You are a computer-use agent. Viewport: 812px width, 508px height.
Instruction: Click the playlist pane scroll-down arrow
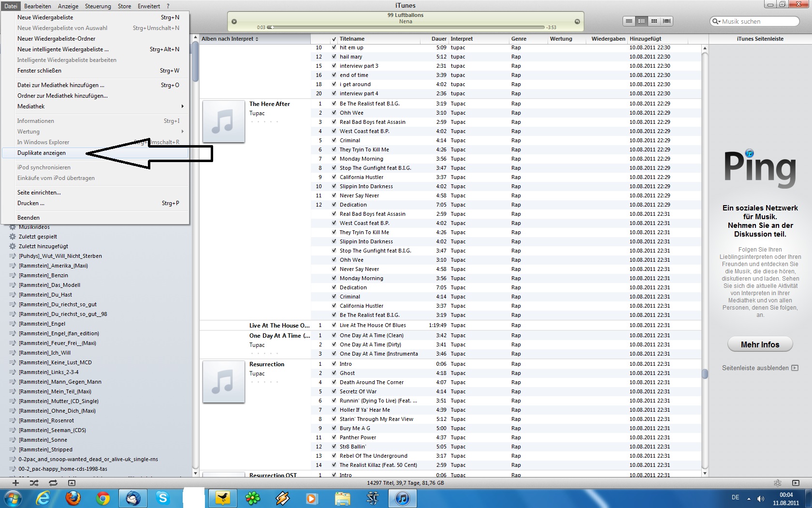pos(195,474)
